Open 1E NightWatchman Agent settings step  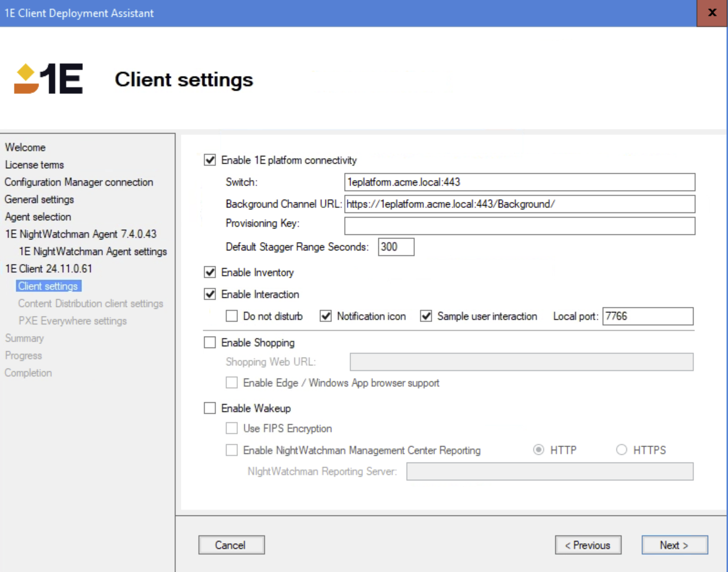coord(93,252)
